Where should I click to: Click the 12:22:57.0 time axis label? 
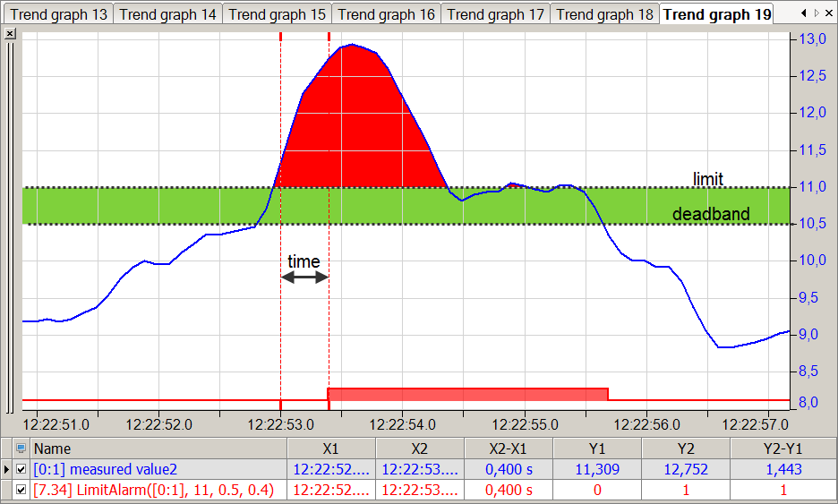[x=755, y=424]
